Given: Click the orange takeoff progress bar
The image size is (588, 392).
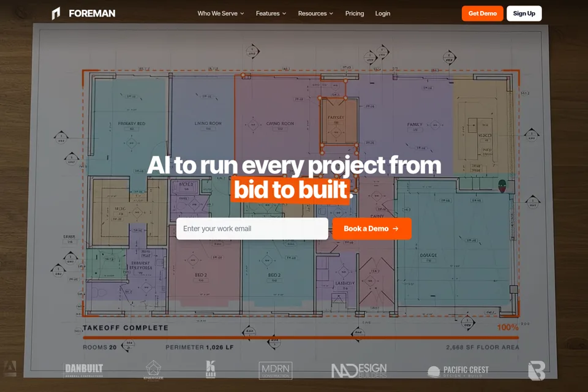Looking at the screenshot, I should tap(301, 337).
